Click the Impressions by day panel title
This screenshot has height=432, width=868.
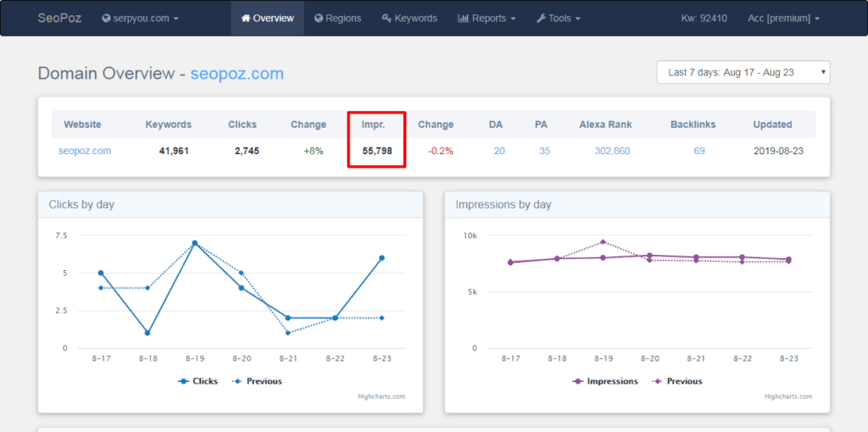pos(504,205)
